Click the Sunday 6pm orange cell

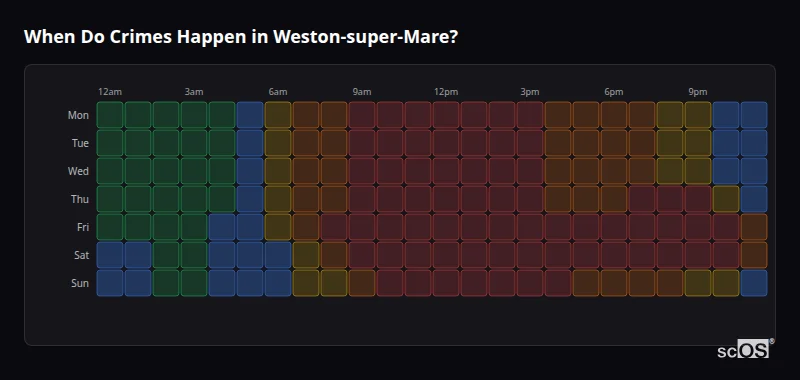coord(614,283)
